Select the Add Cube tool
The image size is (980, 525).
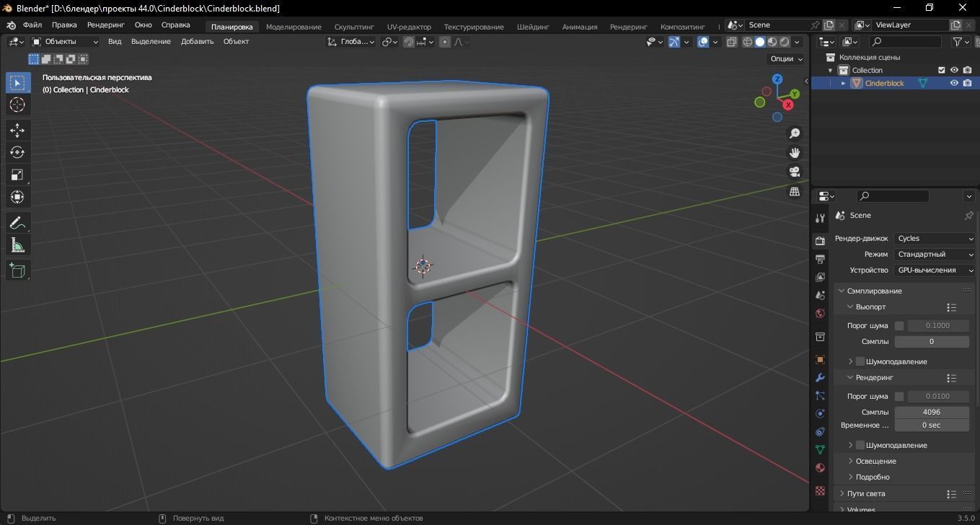[x=17, y=270]
